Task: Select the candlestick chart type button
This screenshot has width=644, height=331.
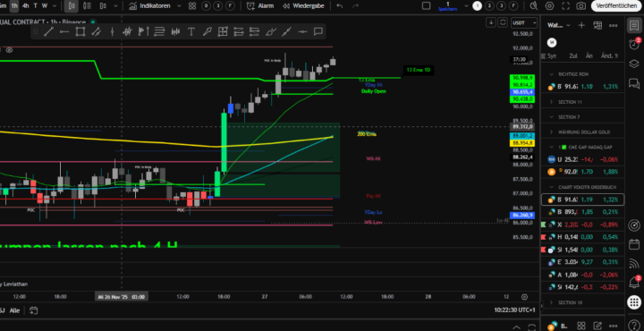Action: click(x=72, y=5)
